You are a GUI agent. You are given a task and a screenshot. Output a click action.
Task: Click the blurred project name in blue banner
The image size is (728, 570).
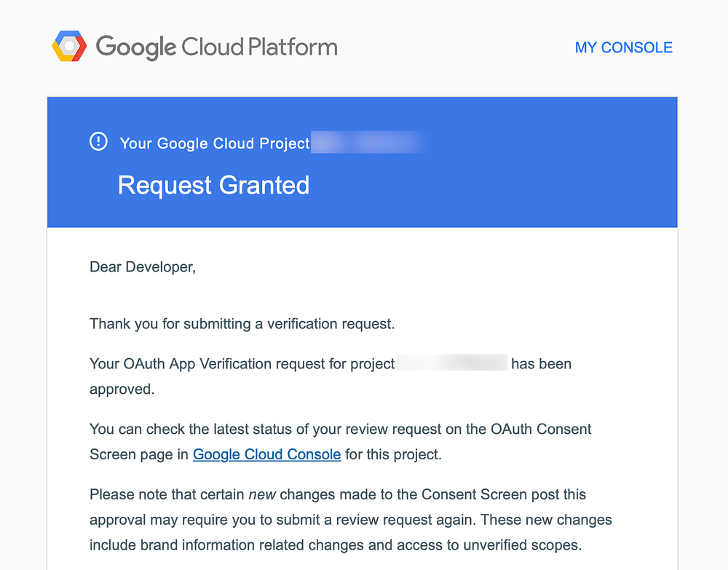click(x=368, y=143)
